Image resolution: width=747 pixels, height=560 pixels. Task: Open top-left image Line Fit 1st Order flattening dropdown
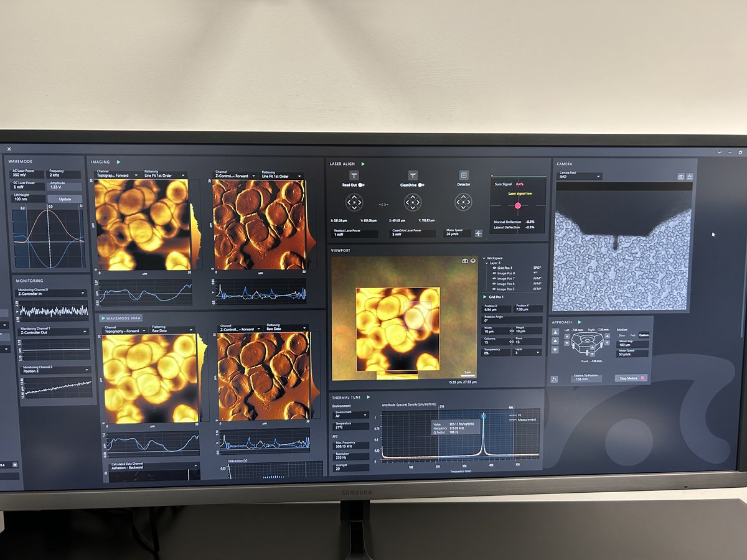(x=164, y=175)
